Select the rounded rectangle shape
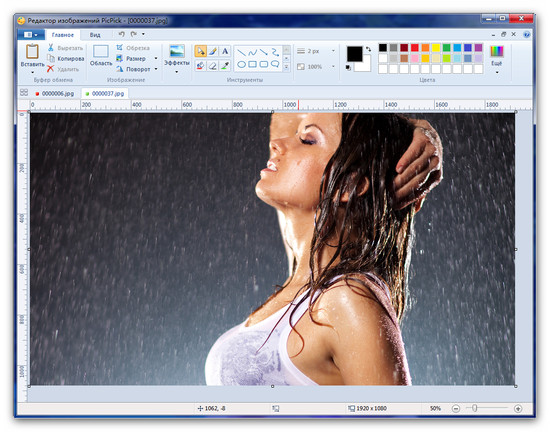The height and width of the screenshot is (432, 550). click(264, 65)
